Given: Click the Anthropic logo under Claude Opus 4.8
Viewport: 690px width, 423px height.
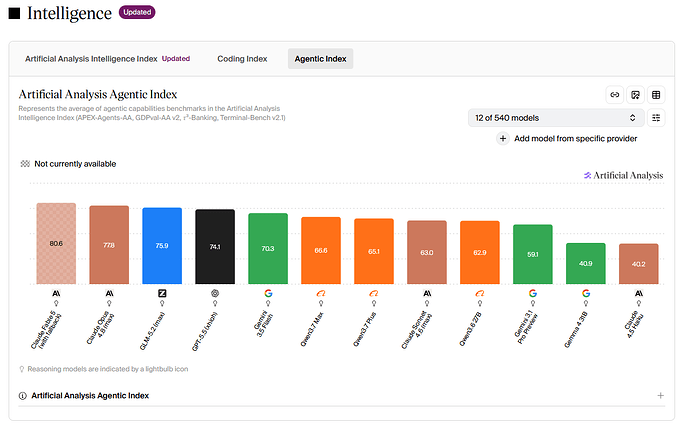Looking at the screenshot, I should coord(109,293).
